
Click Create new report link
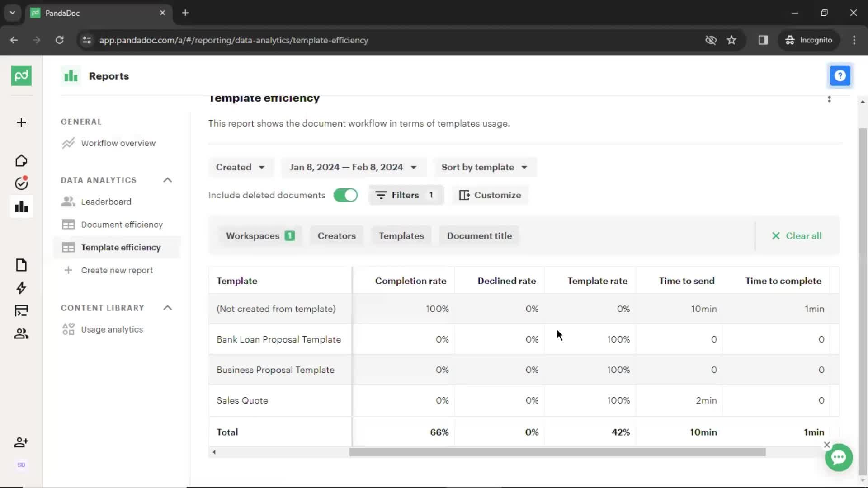[117, 270]
